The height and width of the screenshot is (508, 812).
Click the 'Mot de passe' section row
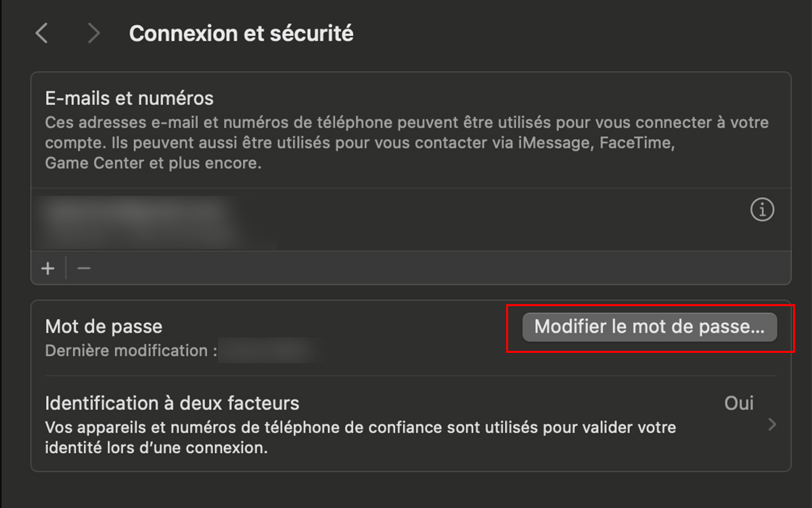pyautogui.click(x=104, y=326)
